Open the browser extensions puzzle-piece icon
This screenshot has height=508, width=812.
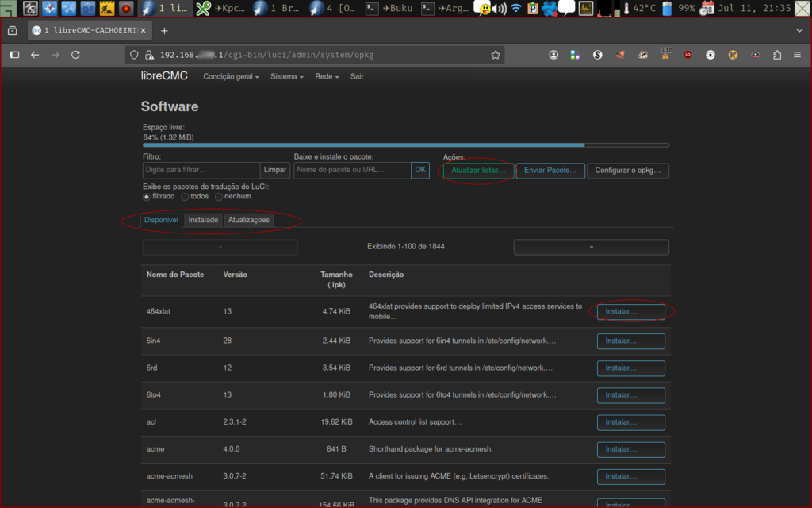[x=776, y=55]
